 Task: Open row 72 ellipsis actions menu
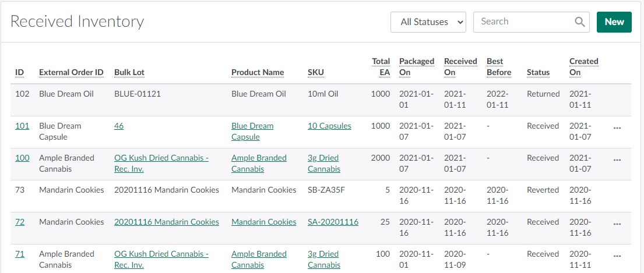coord(617,222)
